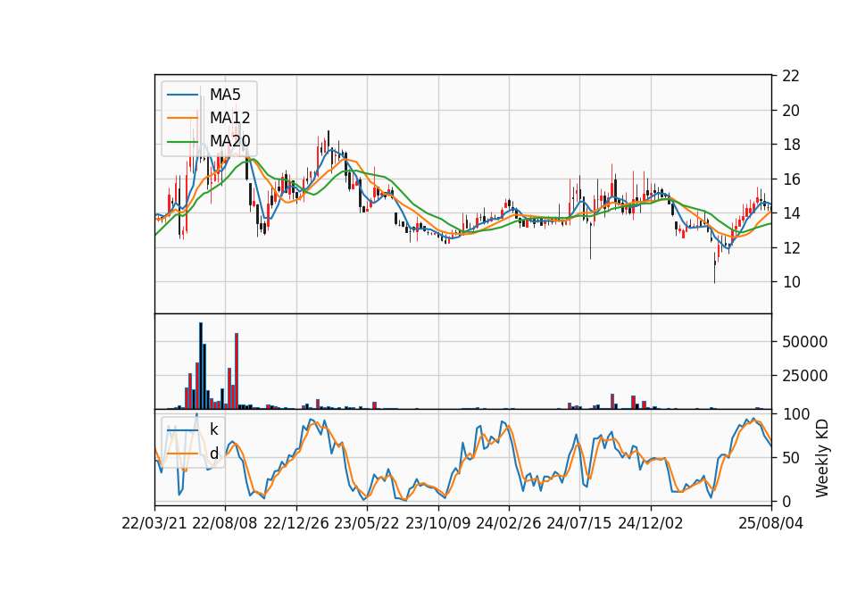Click the volume axis value 50000

point(804,342)
